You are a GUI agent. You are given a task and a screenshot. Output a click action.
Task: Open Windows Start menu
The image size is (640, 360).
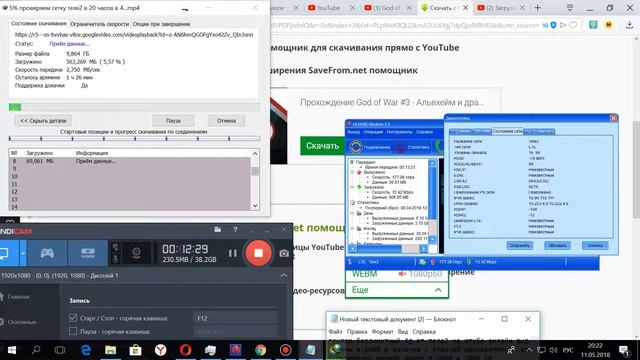pyautogui.click(x=11, y=350)
